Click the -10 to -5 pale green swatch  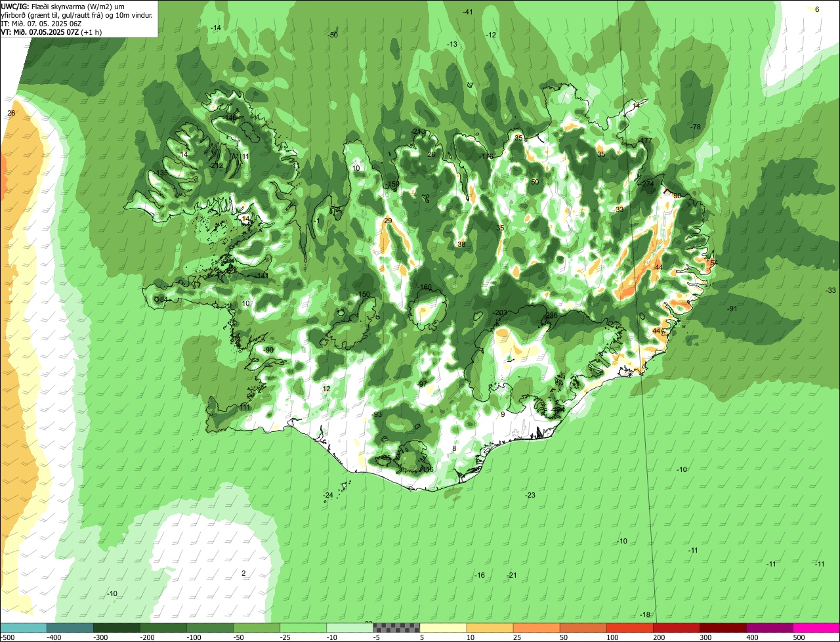349,628
